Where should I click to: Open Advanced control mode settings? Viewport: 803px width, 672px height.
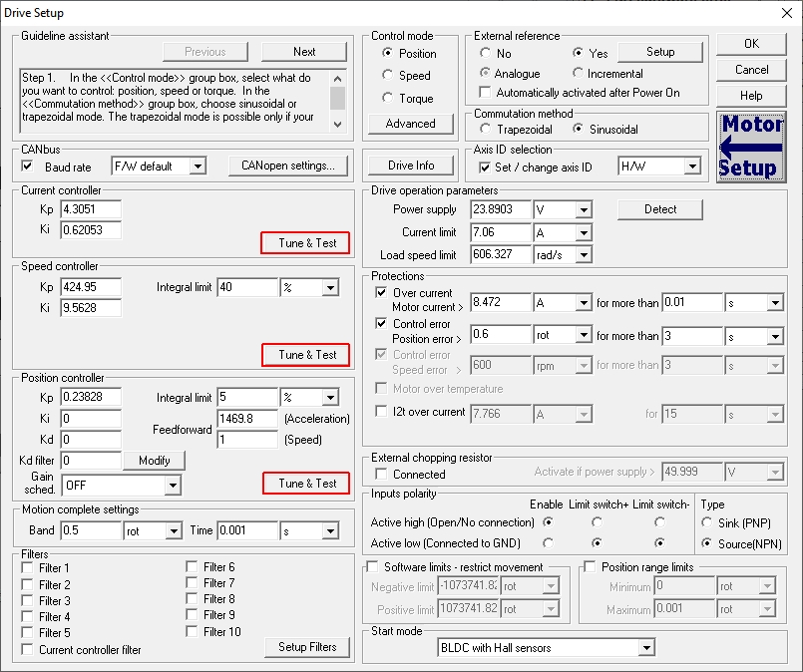(x=411, y=124)
